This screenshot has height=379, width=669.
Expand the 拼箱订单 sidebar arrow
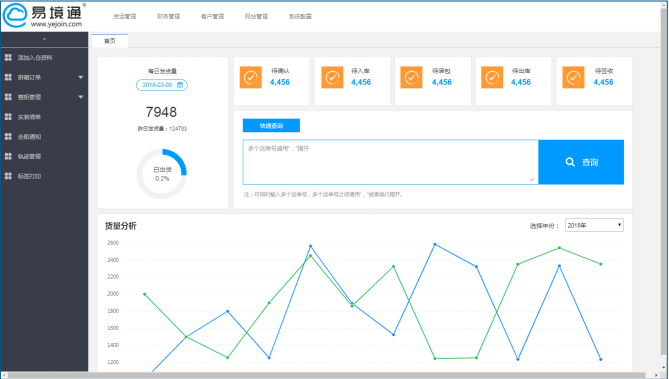(81, 77)
